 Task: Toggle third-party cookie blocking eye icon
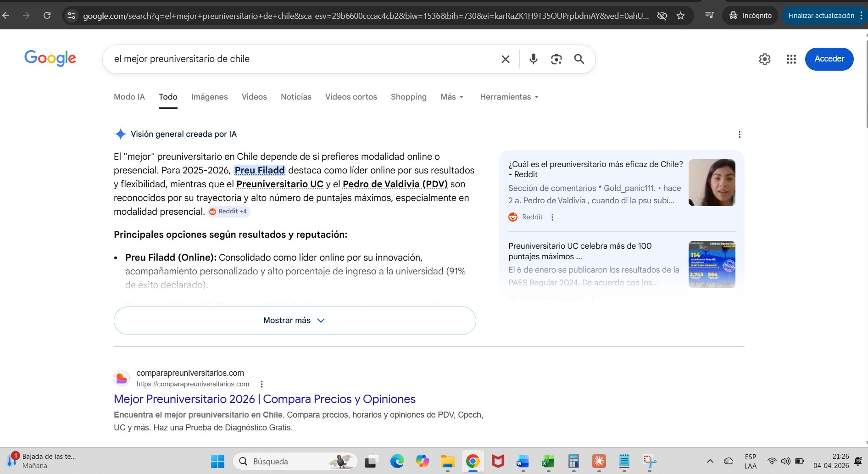coord(662,16)
